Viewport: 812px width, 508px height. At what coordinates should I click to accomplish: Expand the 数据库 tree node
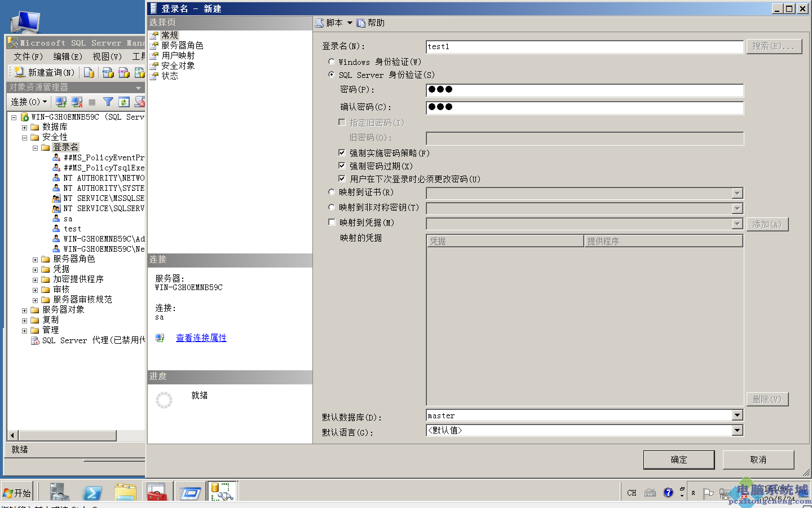24,128
